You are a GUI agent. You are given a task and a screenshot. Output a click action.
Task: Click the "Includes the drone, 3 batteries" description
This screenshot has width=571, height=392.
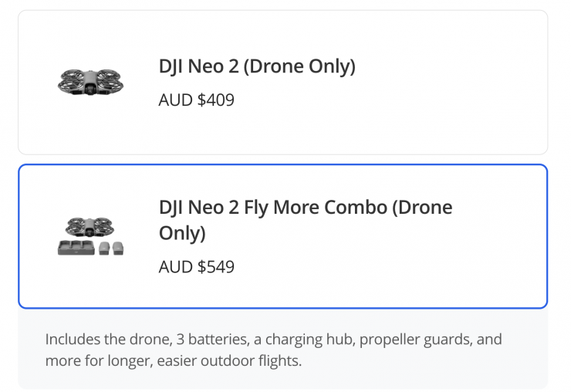(x=273, y=340)
